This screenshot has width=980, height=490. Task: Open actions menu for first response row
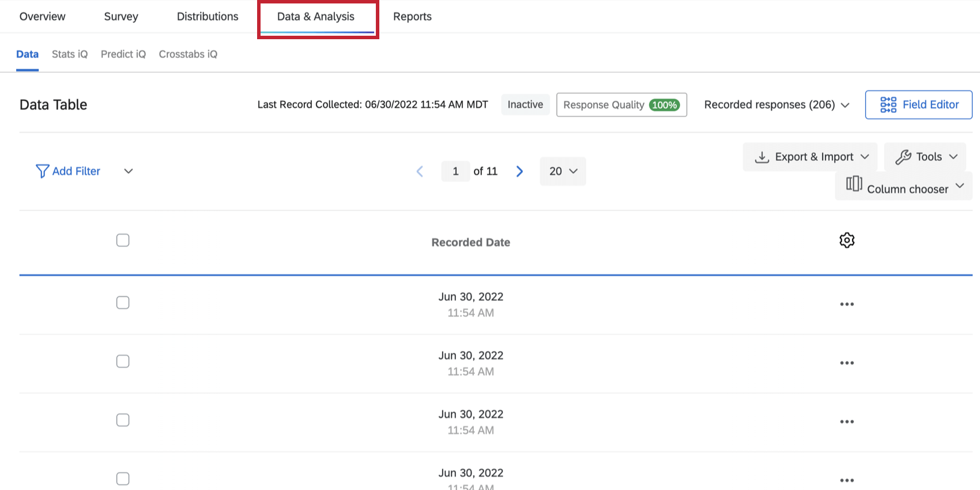tap(846, 304)
